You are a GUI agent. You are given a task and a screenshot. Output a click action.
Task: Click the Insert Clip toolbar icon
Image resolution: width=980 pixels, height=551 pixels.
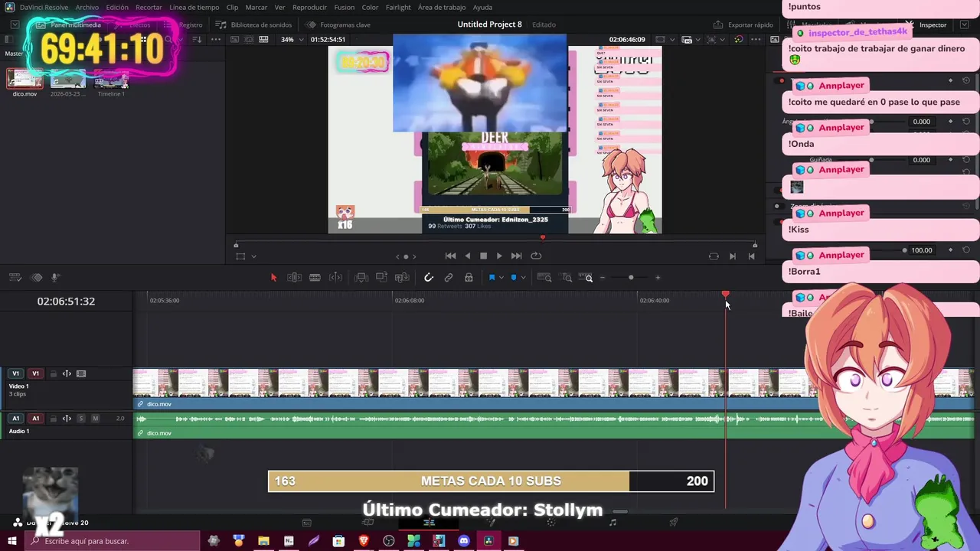coord(361,278)
